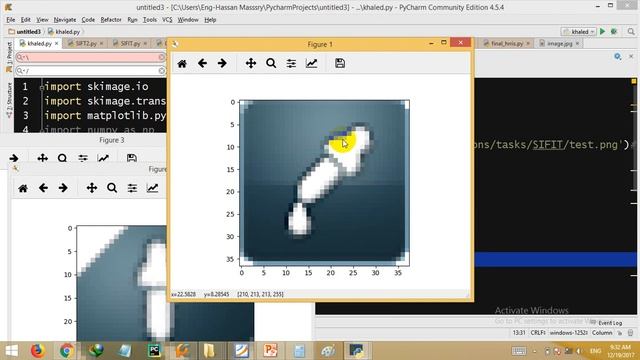Close the SIFT2.py tab
Image resolution: width=640 pixels, height=360 pixels.
(101, 43)
